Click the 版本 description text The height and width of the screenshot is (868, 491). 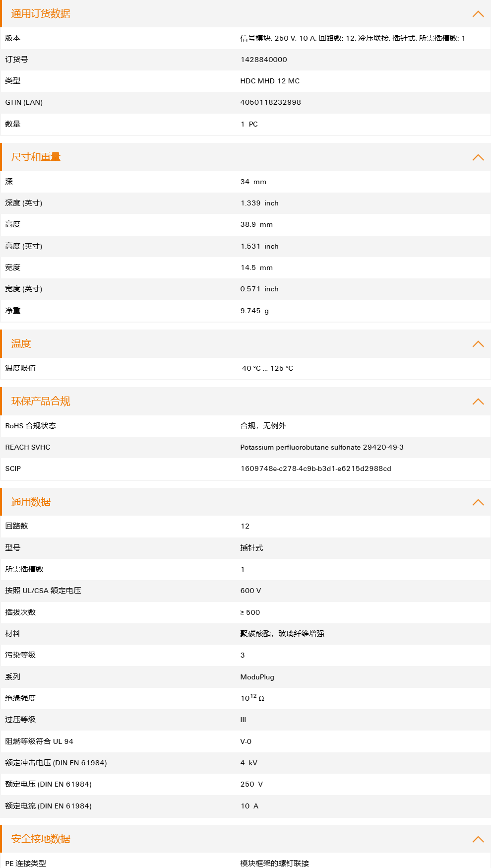click(353, 38)
